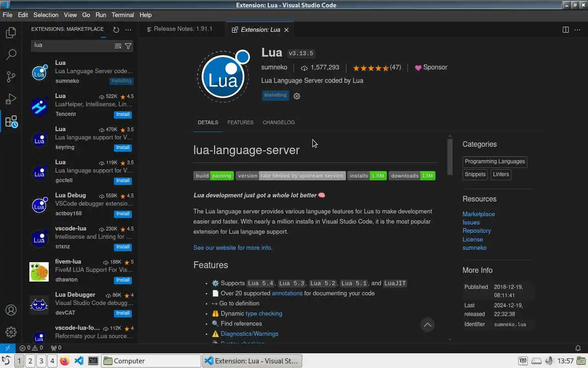The width and height of the screenshot is (588, 368).
Task: Open the Diagnostics/Warnings link
Action: (249, 333)
